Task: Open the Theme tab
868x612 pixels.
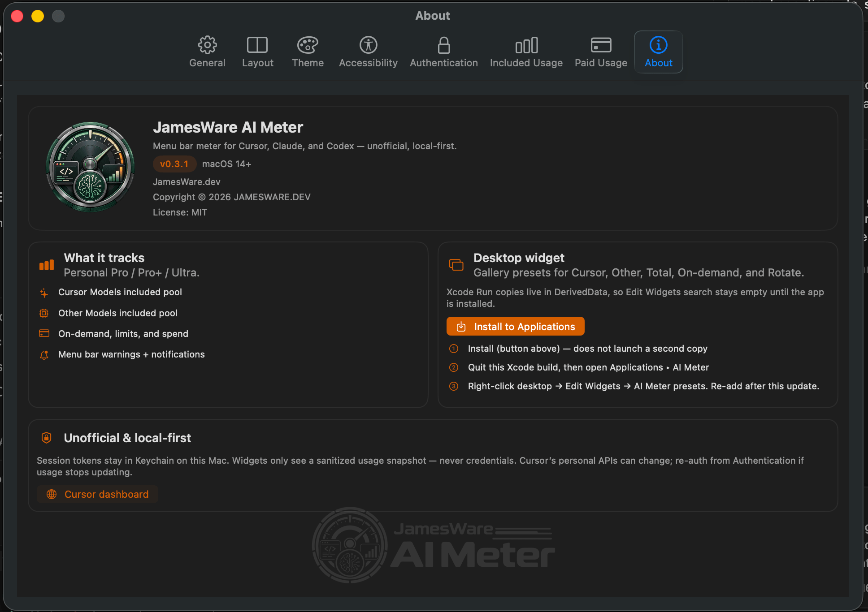Action: tap(308, 52)
